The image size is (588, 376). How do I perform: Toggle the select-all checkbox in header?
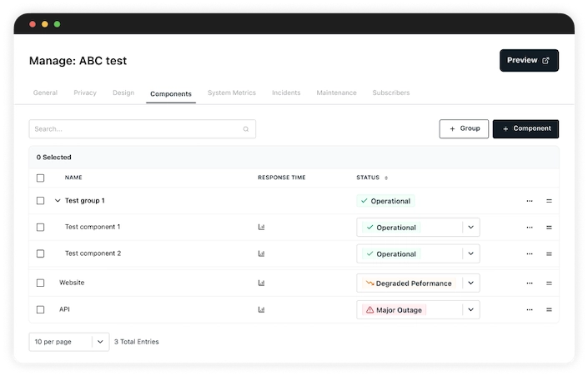[x=40, y=178]
